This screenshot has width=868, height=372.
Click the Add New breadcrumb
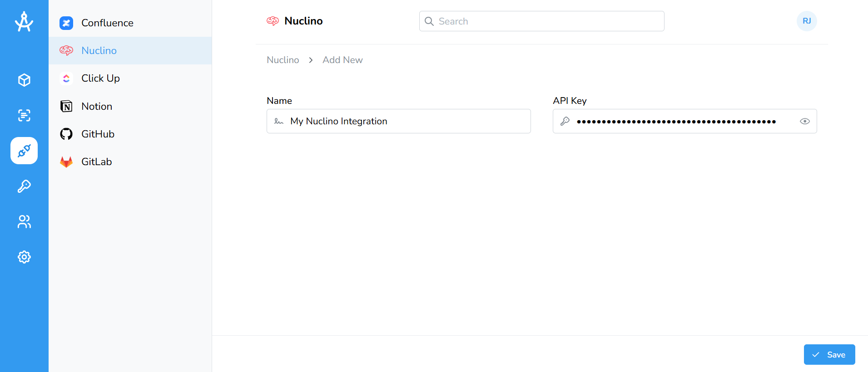(x=342, y=60)
